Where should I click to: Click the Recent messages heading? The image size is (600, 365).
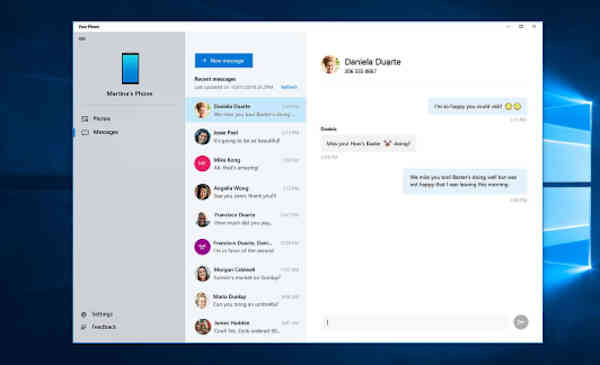click(x=215, y=79)
